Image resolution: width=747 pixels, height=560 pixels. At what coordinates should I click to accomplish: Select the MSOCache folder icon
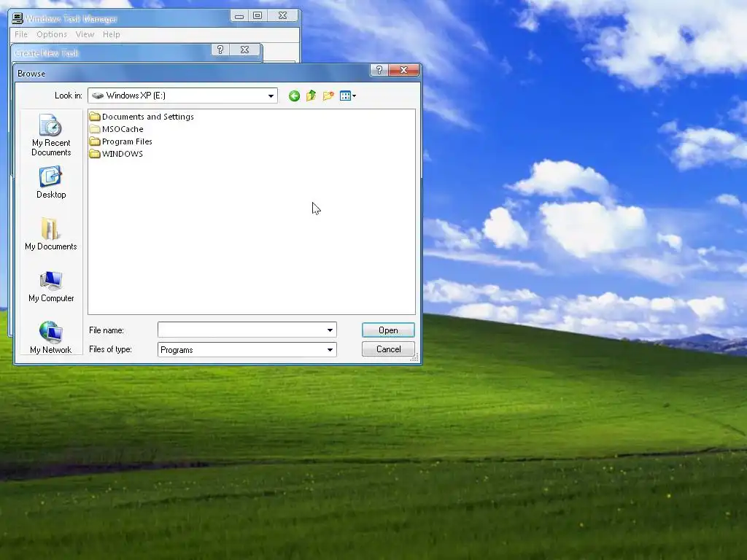[x=95, y=129]
